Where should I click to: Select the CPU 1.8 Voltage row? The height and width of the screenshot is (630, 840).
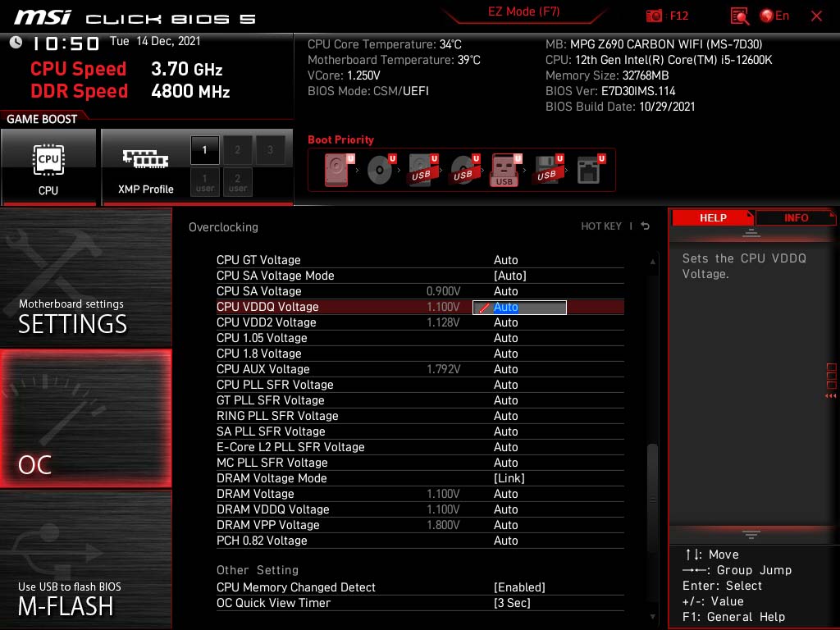[420, 353]
